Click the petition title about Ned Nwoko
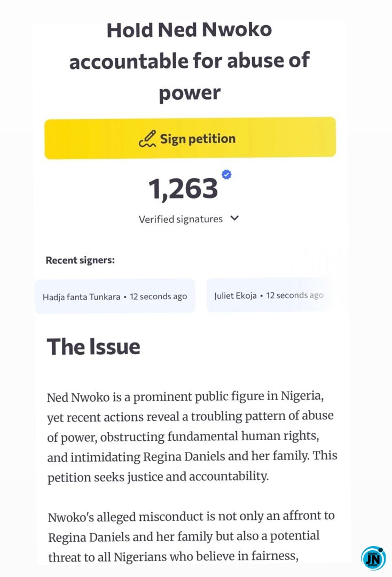Image resolution: width=392 pixels, height=577 pixels. coord(189,61)
